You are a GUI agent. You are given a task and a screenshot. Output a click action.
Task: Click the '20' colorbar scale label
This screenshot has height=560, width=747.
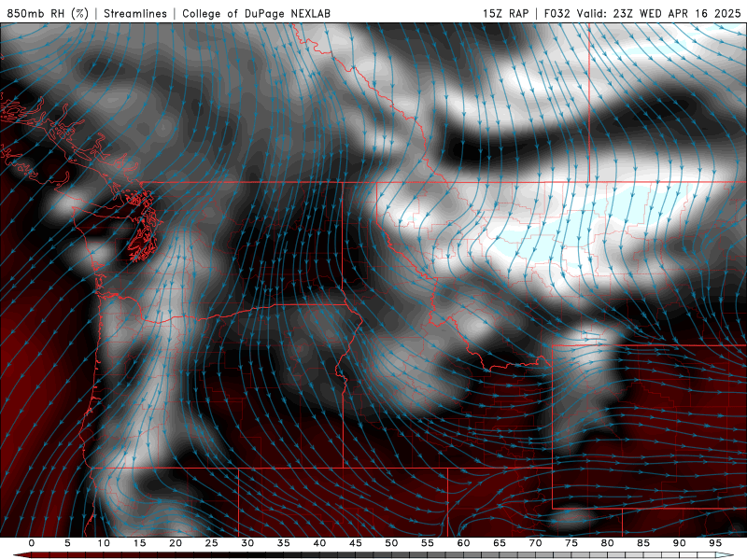(x=176, y=543)
